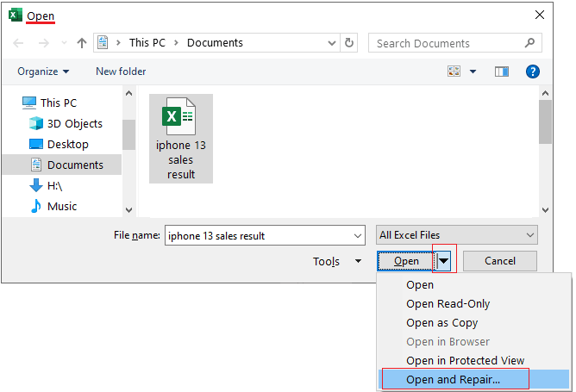Viewport: 576px width, 392px height.
Task: Open the help question mark icon
Action: click(533, 72)
